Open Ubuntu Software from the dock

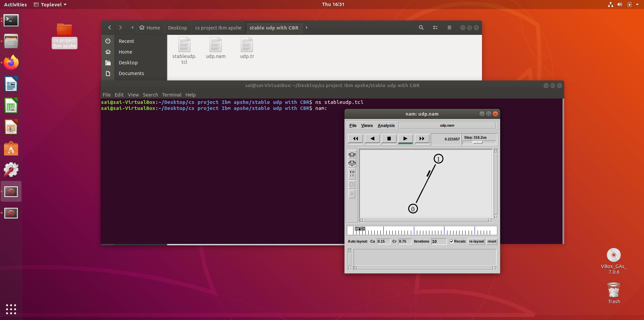click(11, 148)
